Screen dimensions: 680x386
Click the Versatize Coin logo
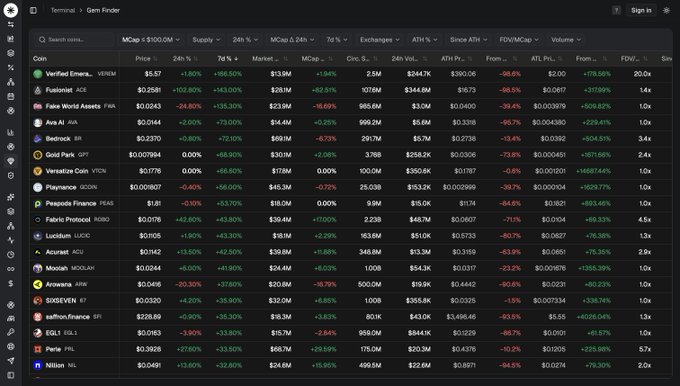38,171
